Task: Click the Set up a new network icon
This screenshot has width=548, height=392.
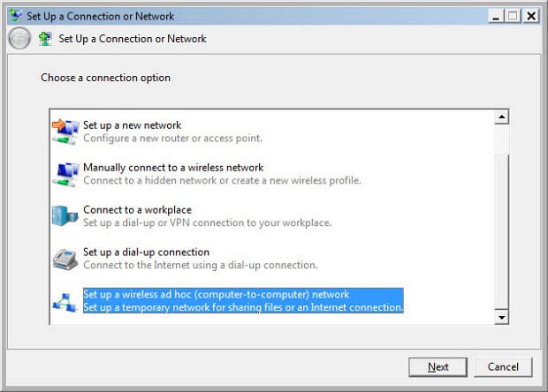Action: click(65, 131)
